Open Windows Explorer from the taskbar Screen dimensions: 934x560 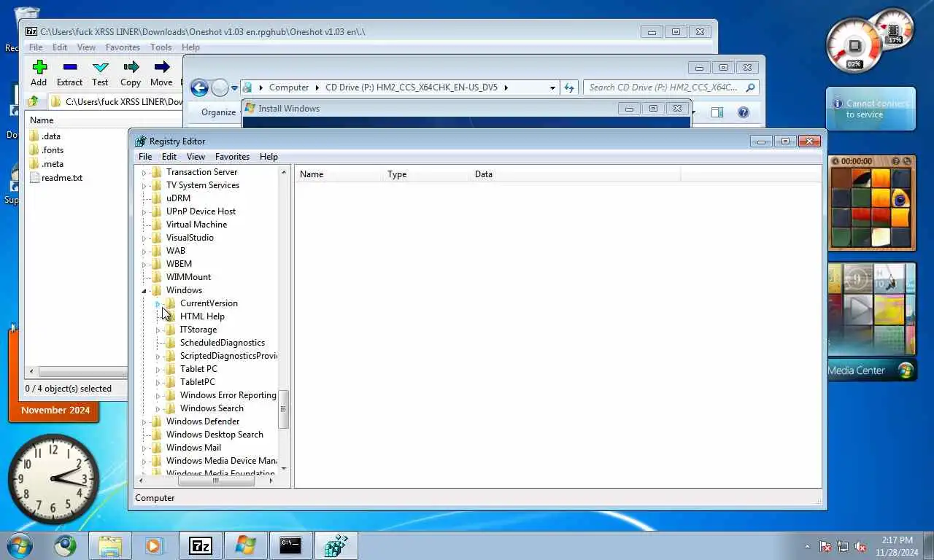pyautogui.click(x=110, y=545)
